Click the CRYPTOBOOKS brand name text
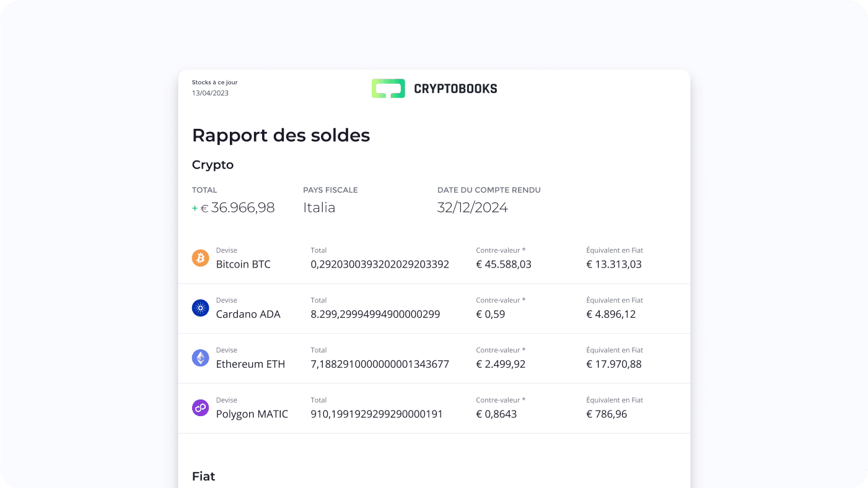Image resolution: width=868 pixels, height=488 pixels. coord(455,89)
